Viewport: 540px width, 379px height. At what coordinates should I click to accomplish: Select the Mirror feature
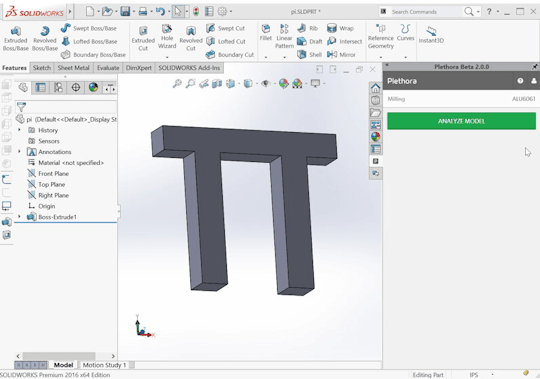tap(341, 54)
